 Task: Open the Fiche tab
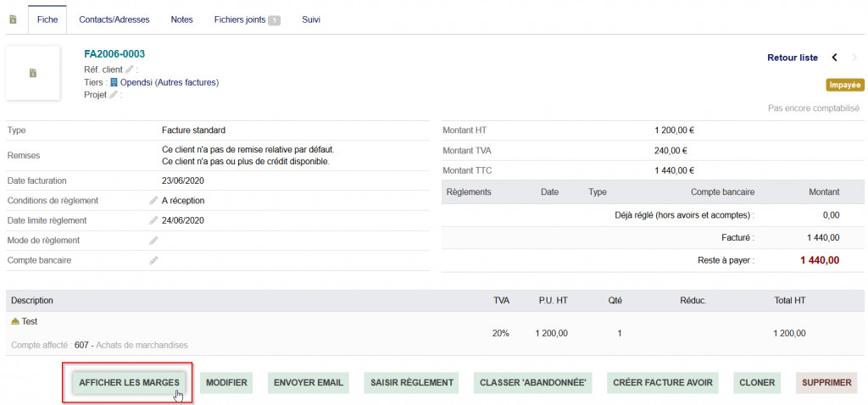pyautogui.click(x=47, y=19)
